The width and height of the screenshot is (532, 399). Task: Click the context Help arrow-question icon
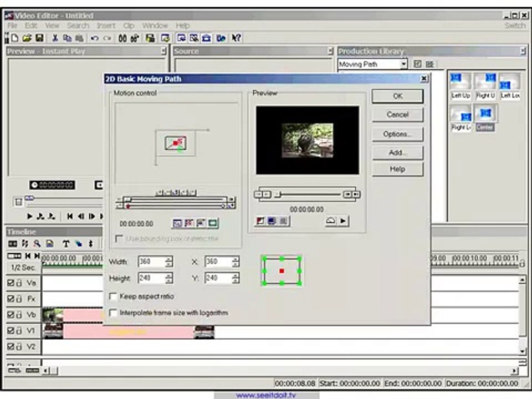coord(236,38)
